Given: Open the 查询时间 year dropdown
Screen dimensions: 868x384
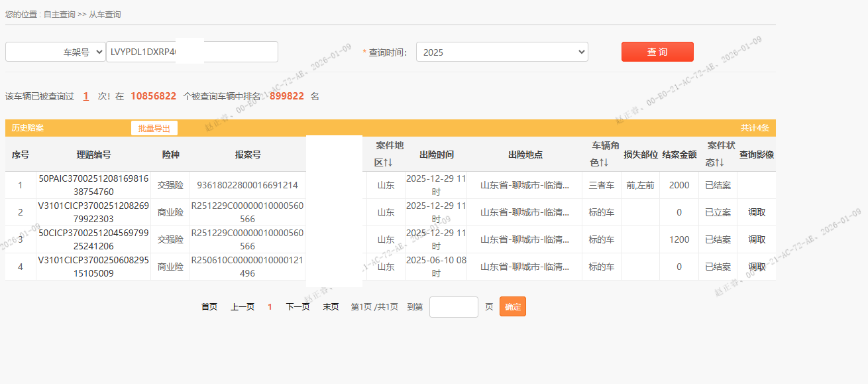Looking at the screenshot, I should (x=502, y=52).
